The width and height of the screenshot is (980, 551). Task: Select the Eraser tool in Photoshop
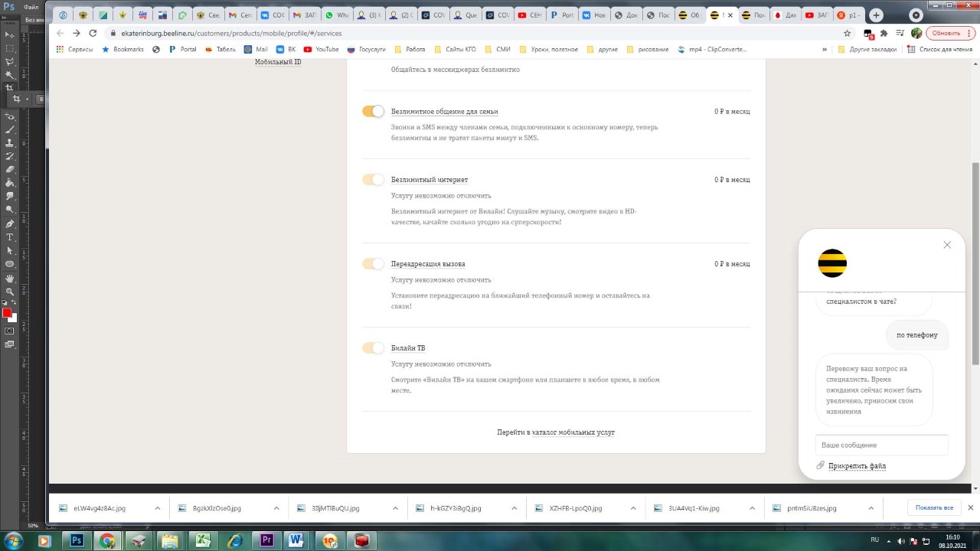pyautogui.click(x=10, y=169)
